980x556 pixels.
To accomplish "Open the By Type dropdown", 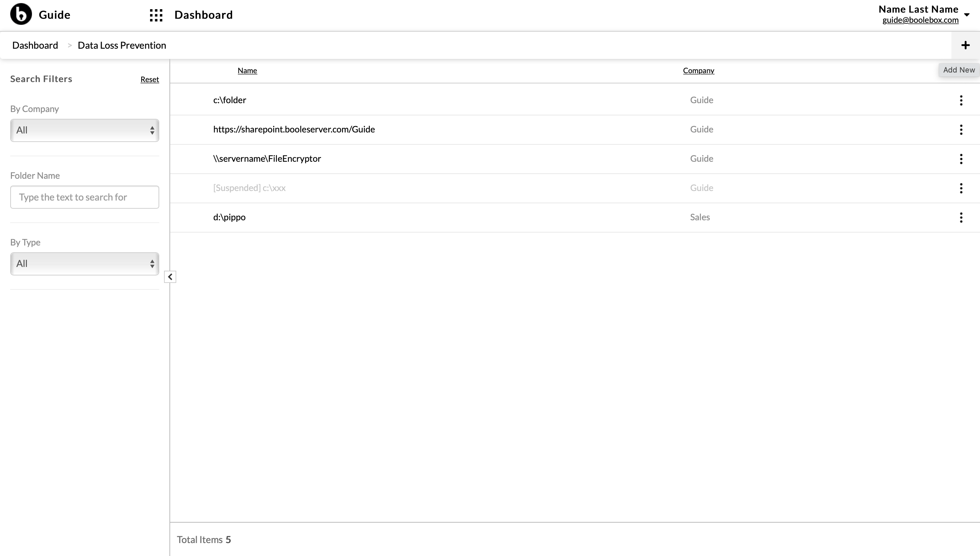I will 85,264.
